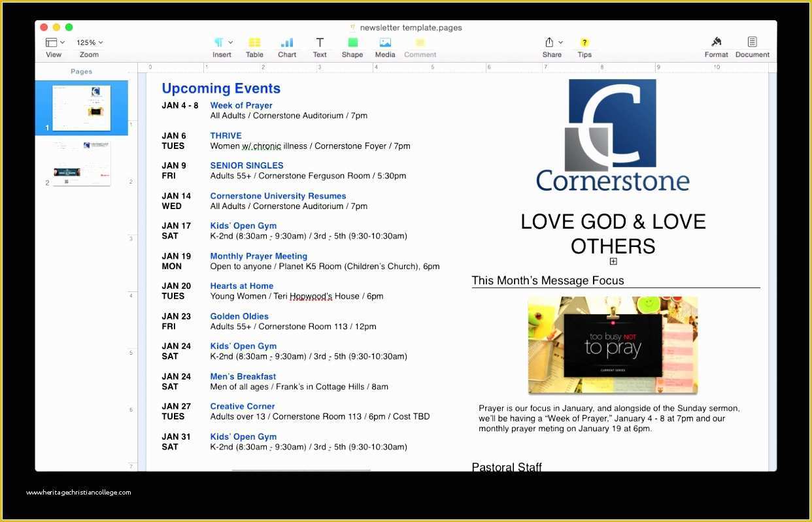Click the JAN 20 TUES date label
This screenshot has height=522, width=812.
click(177, 291)
